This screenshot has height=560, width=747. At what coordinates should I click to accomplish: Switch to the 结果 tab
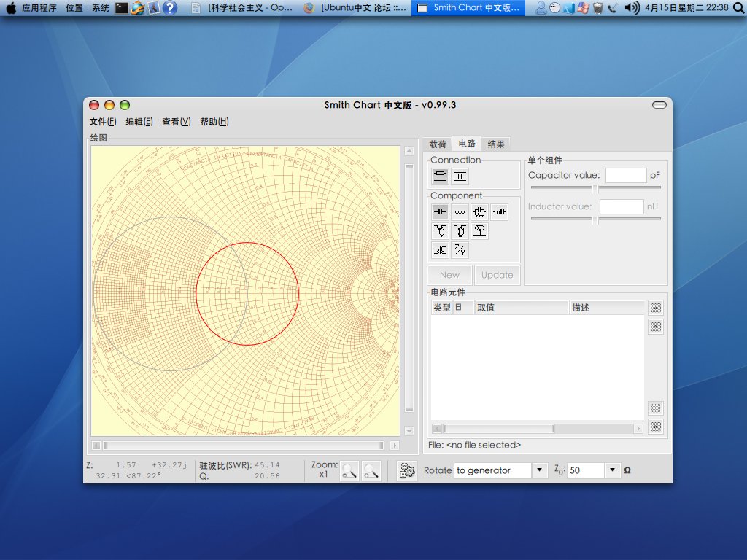[x=496, y=144]
